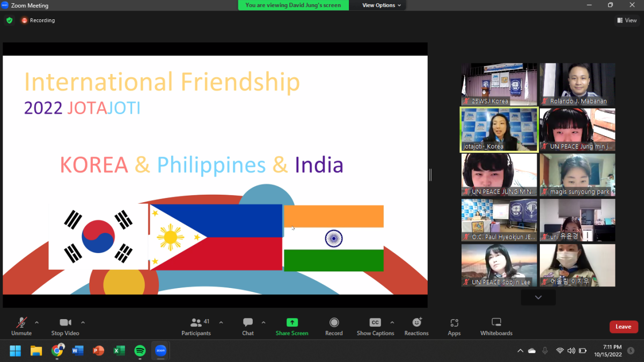Viewport: 644px width, 362px height.
Task: Start recording with the Record button
Action: pos(334,326)
